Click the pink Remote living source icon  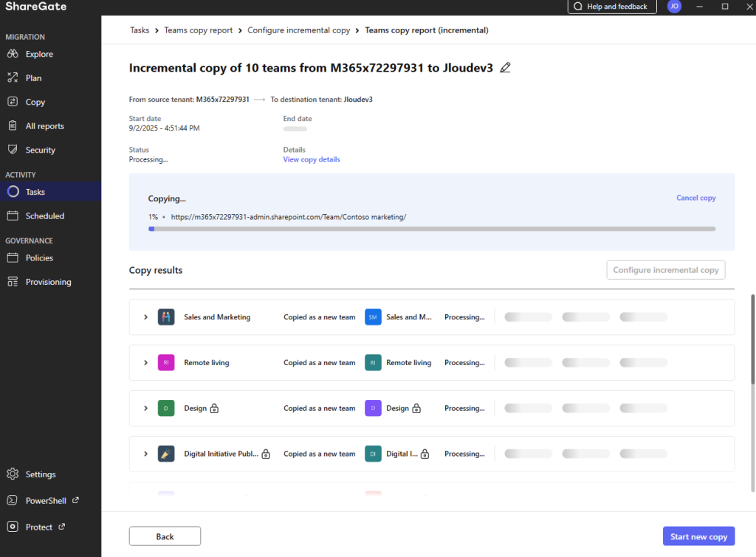[x=166, y=362]
